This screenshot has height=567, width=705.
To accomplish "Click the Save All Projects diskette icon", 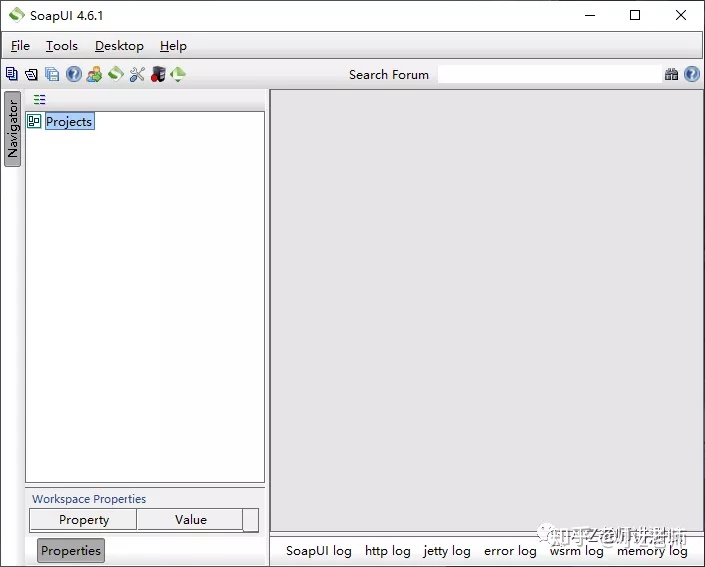I will pos(52,74).
